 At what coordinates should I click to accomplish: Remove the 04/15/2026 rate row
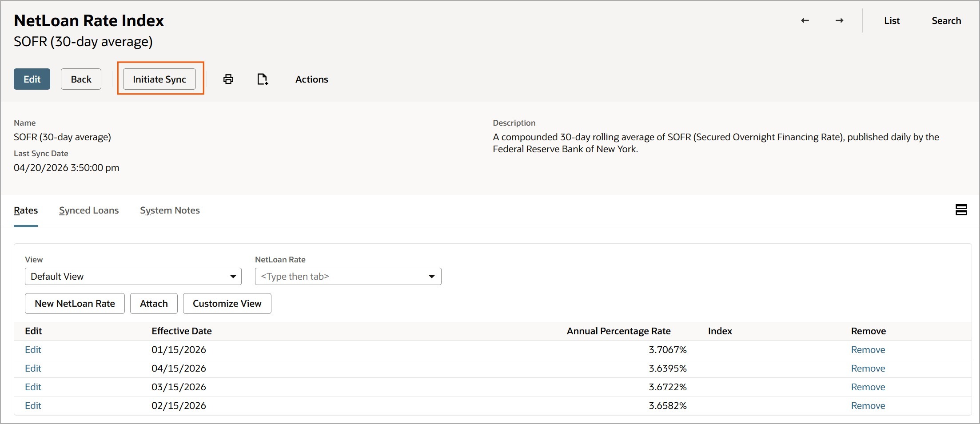(868, 369)
